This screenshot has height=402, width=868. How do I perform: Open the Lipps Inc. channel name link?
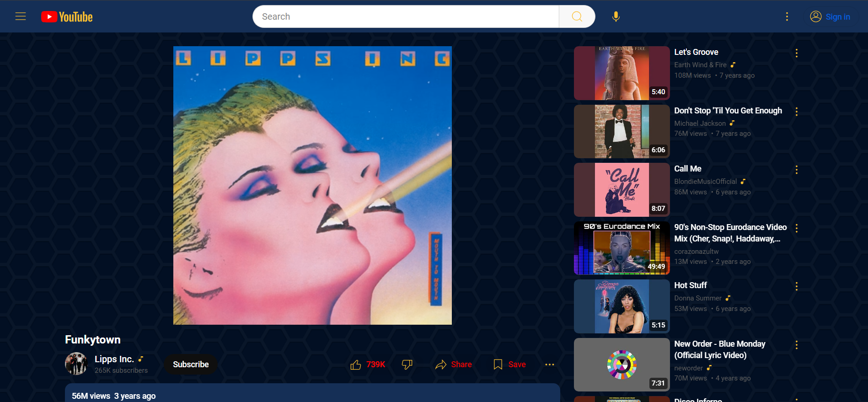coord(114,359)
